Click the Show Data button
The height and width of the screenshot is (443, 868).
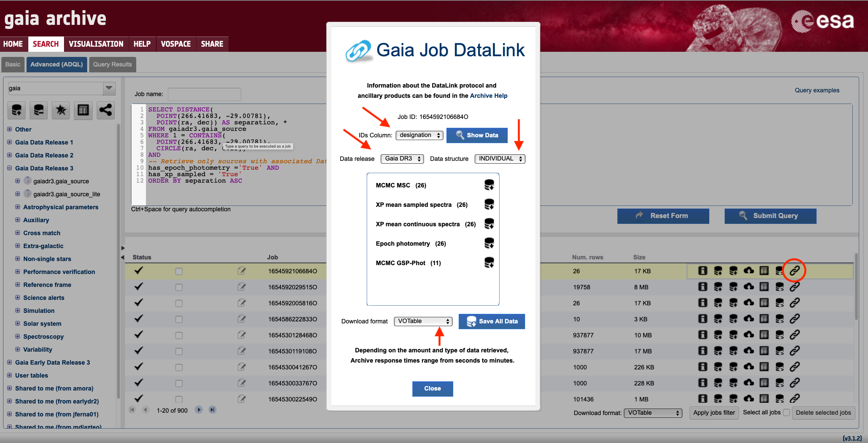click(x=477, y=135)
